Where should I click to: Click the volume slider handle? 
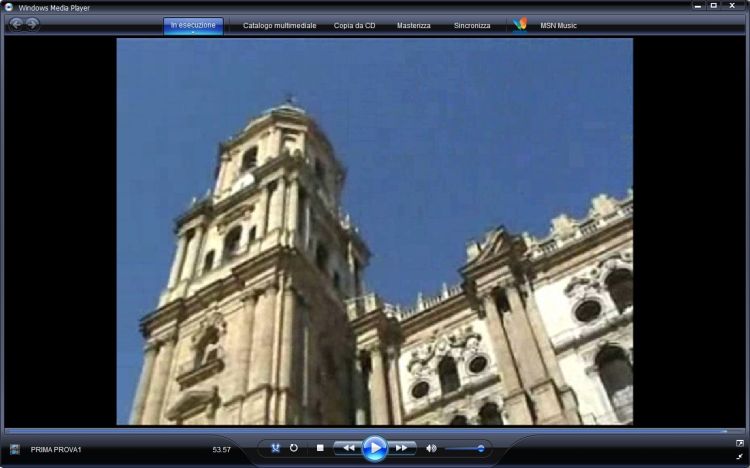point(480,448)
